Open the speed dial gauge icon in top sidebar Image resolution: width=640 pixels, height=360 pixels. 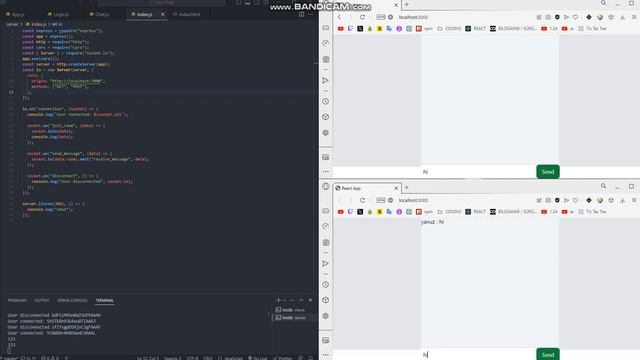pyautogui.click(x=326, y=43)
